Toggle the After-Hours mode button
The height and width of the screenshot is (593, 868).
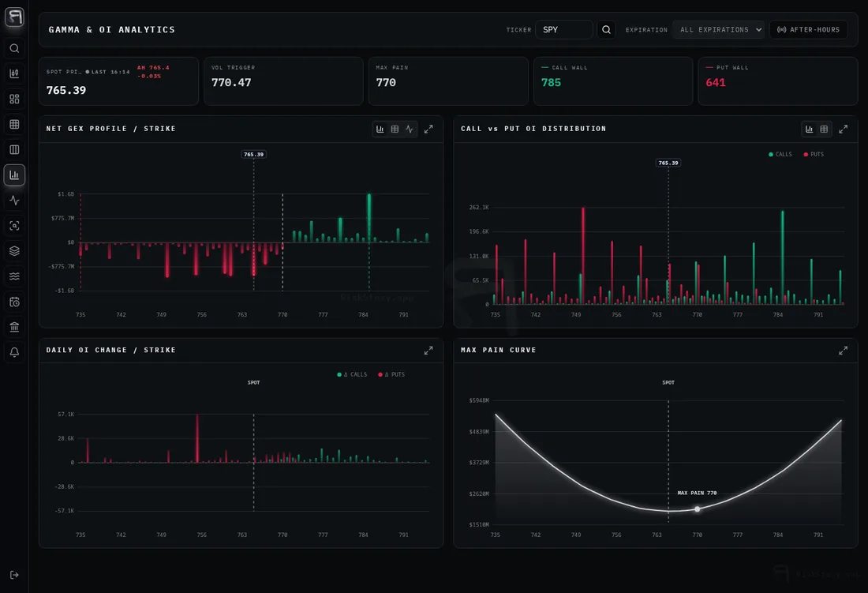pos(808,30)
